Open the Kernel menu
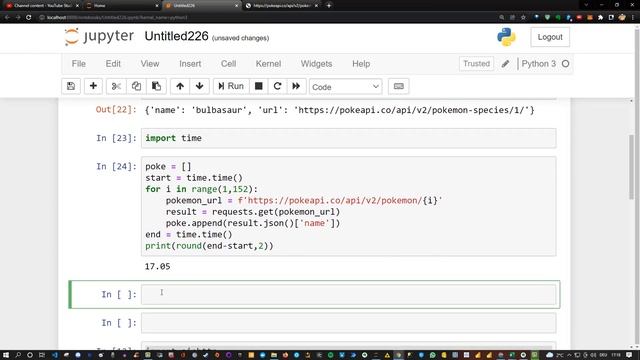The width and height of the screenshot is (640, 360). click(268, 64)
